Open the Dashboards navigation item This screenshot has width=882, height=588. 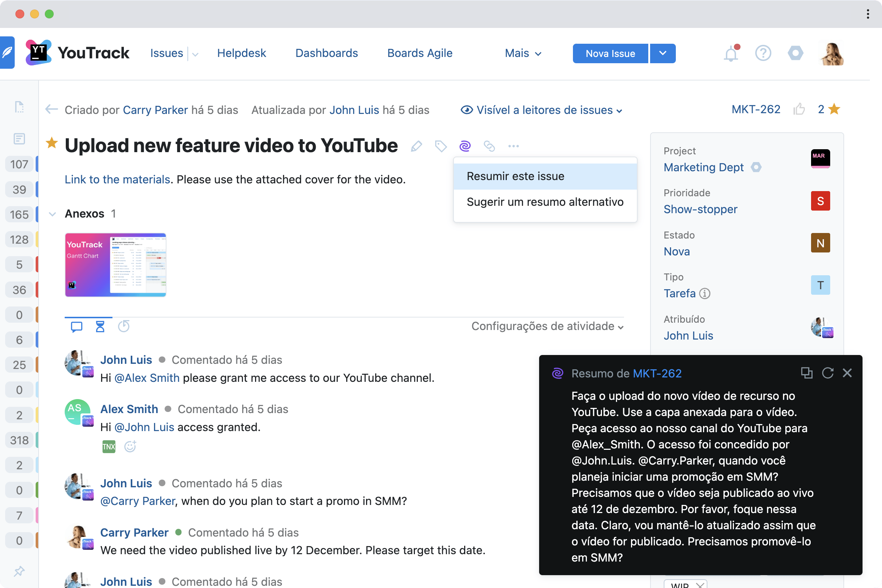pyautogui.click(x=326, y=53)
